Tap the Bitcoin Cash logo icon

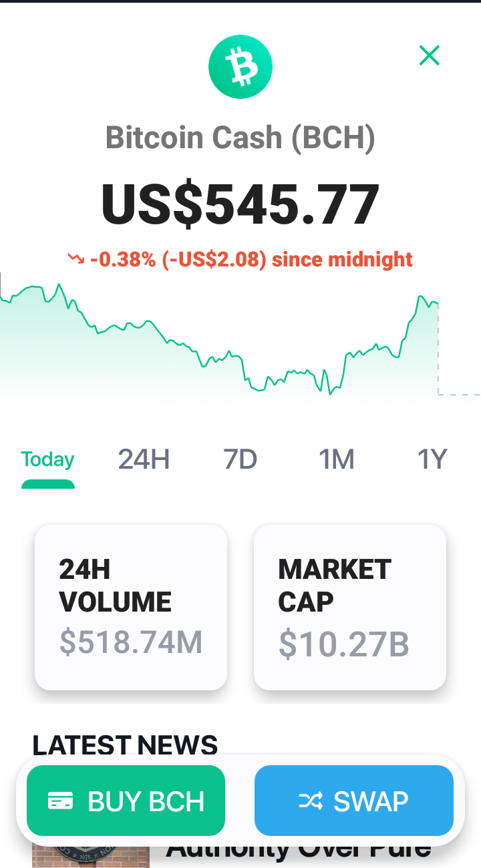click(x=240, y=67)
